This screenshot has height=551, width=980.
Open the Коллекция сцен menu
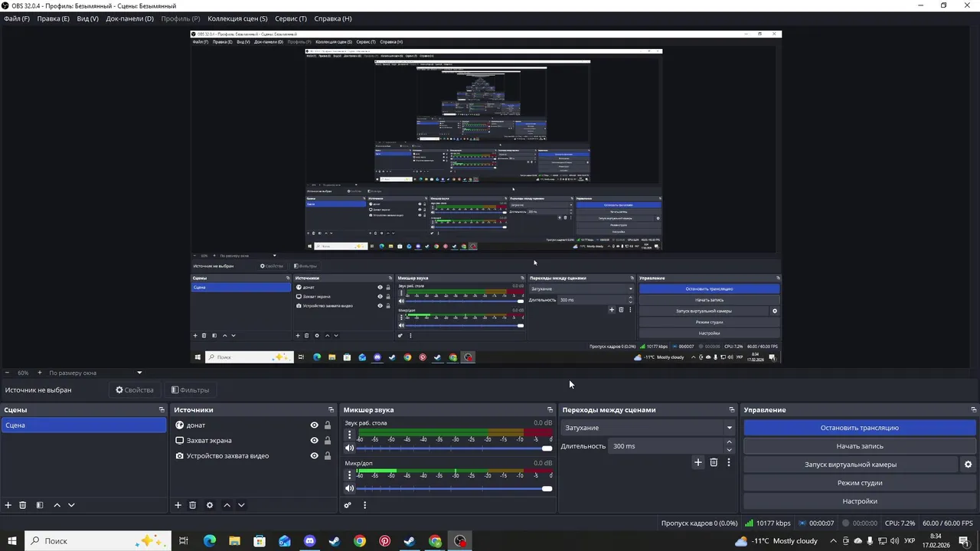click(237, 18)
